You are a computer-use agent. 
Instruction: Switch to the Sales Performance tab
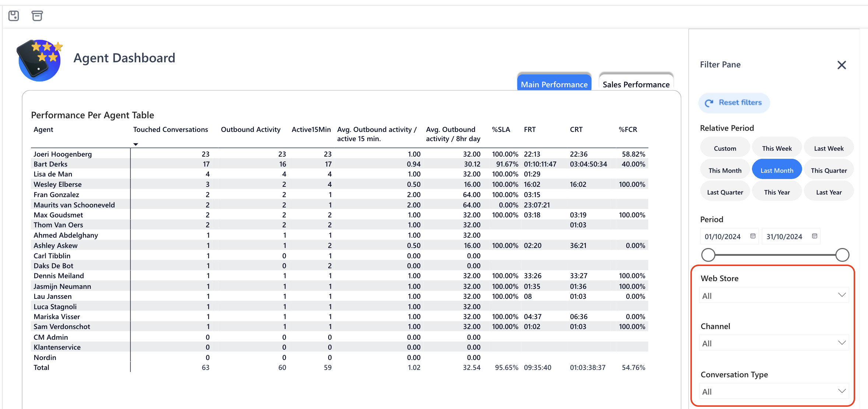point(636,84)
